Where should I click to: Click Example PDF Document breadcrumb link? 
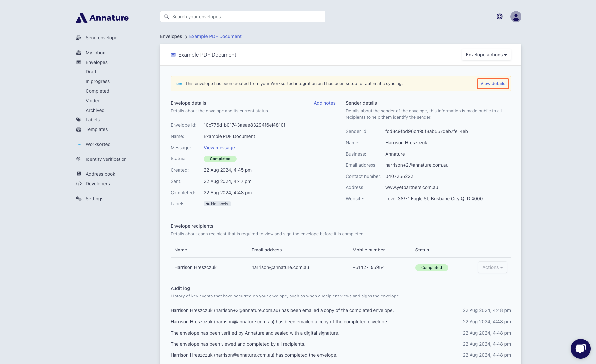[x=215, y=36]
